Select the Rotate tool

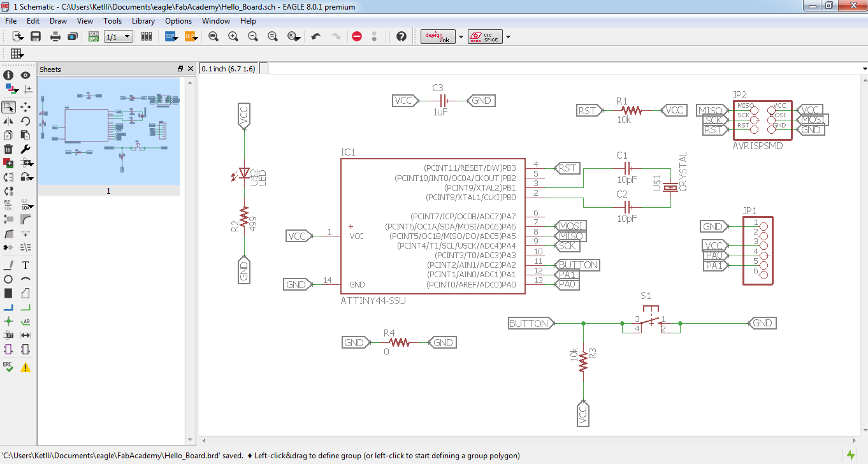click(25, 120)
